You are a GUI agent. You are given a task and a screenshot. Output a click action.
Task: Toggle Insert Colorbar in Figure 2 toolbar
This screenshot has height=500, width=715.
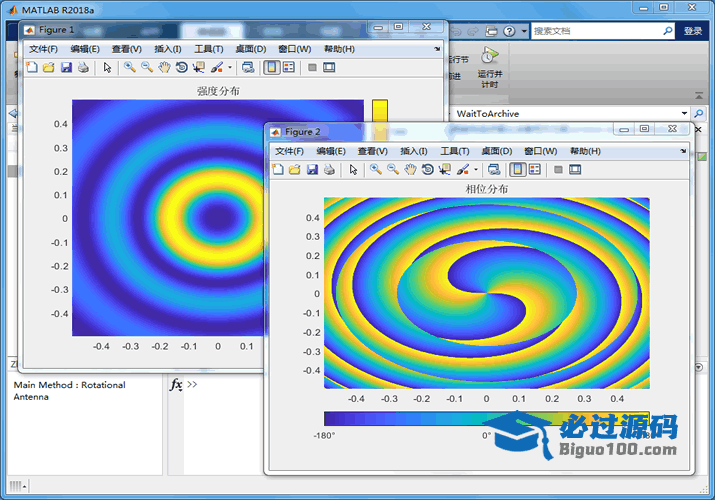coord(517,169)
